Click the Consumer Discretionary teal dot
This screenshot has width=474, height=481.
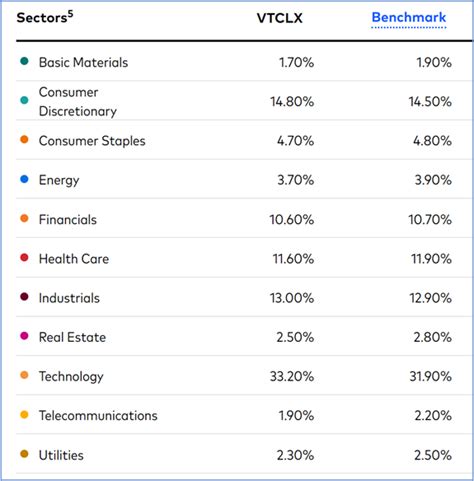tap(24, 100)
